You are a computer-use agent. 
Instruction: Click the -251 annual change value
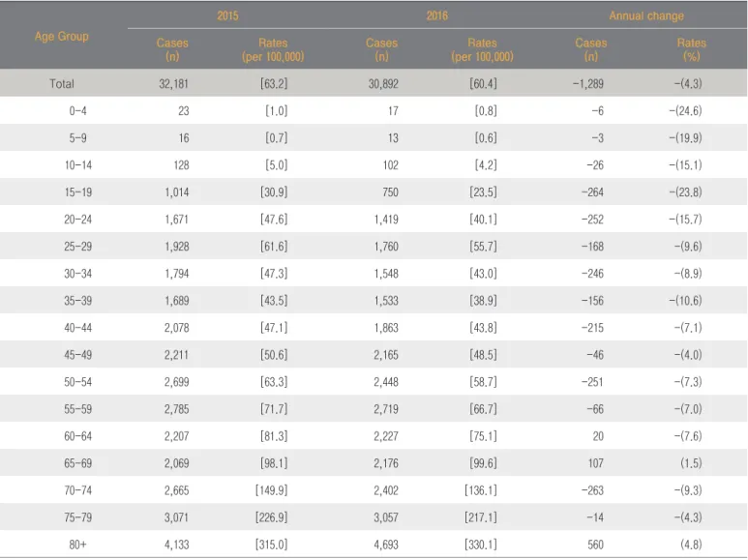click(592, 382)
